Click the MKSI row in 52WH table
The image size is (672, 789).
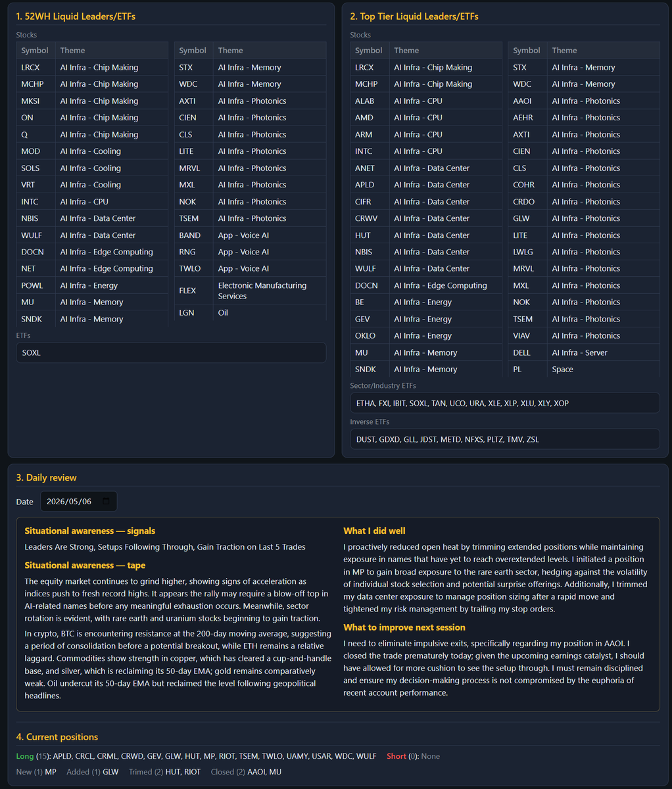[x=93, y=101]
